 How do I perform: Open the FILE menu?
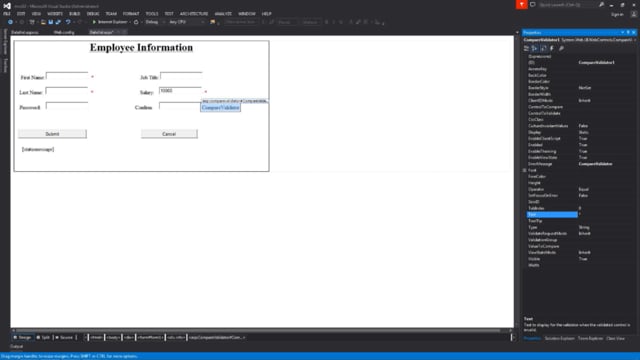[7, 14]
